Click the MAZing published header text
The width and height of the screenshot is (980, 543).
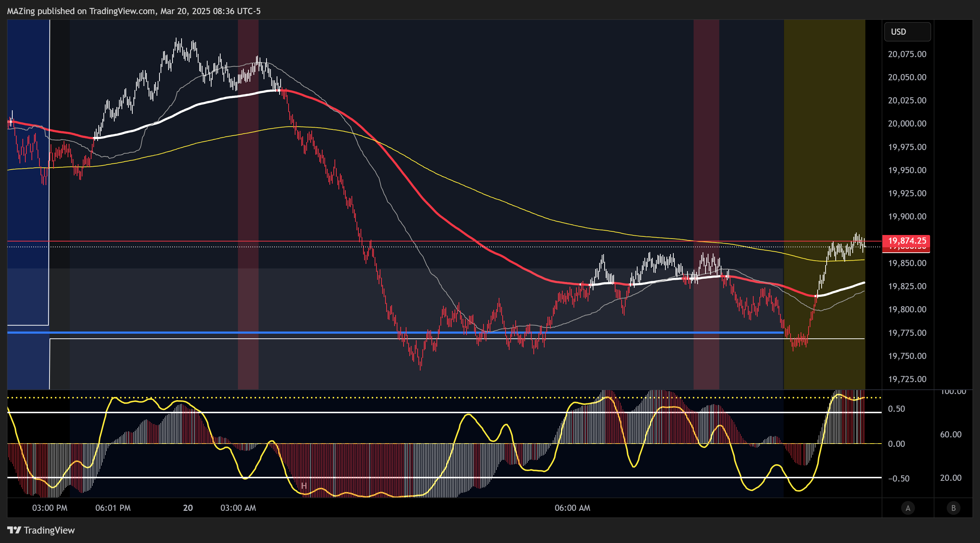pos(133,11)
